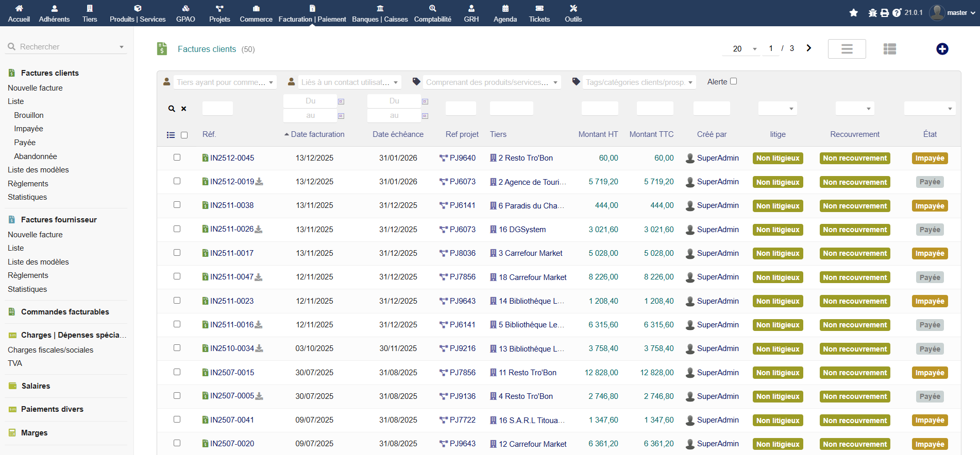Image resolution: width=980 pixels, height=455 pixels.
Task: Open the Tags/catégories clients dropdown
Action: [x=639, y=82]
